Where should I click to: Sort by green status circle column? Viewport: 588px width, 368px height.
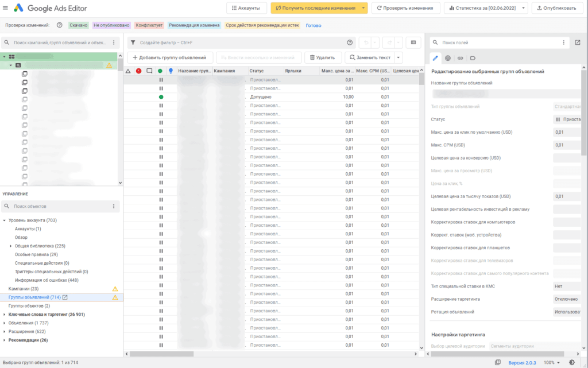pyautogui.click(x=160, y=71)
